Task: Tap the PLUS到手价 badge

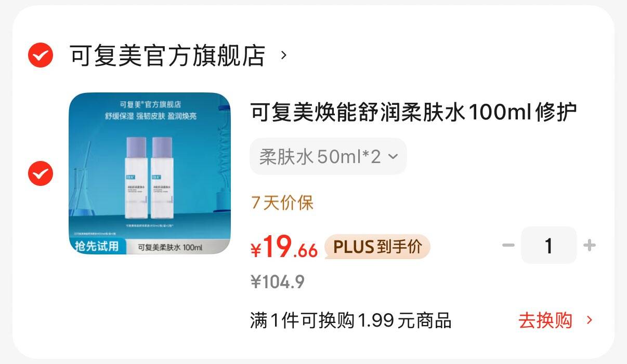Action: (x=377, y=247)
